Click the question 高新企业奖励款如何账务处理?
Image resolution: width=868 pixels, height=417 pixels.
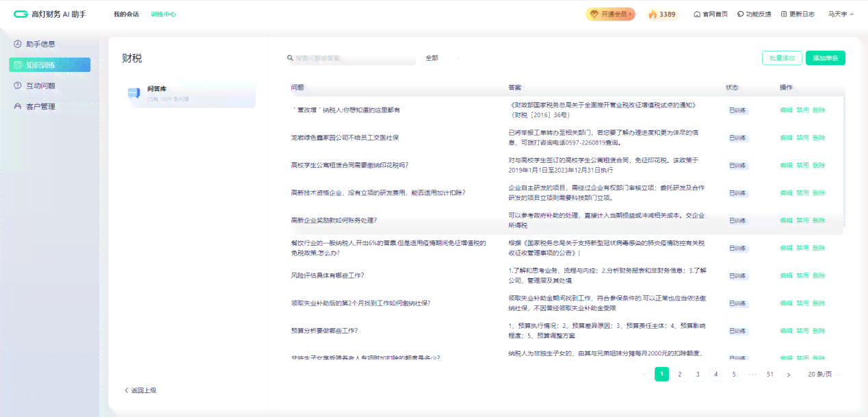334,220
